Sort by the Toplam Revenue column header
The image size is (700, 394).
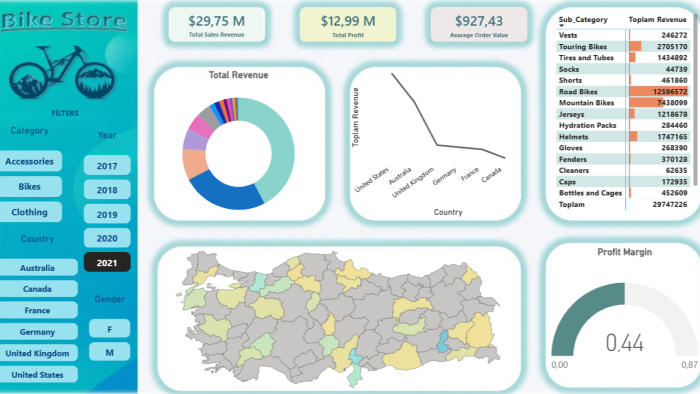tap(657, 20)
